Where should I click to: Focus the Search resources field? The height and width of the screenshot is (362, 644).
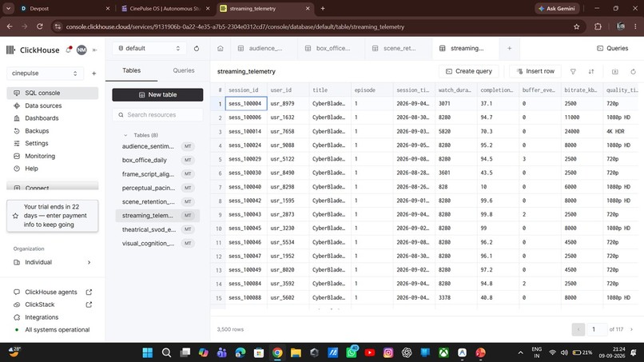157,114
